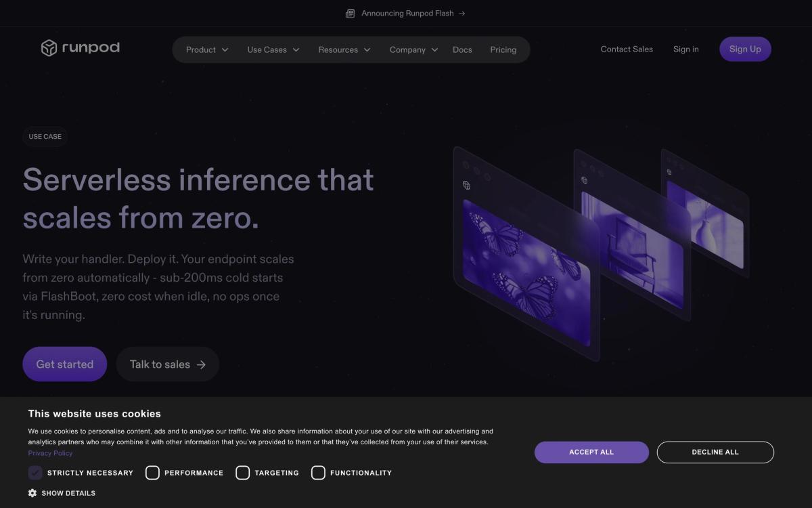Decline all cookies
The height and width of the screenshot is (508, 812).
(x=715, y=452)
